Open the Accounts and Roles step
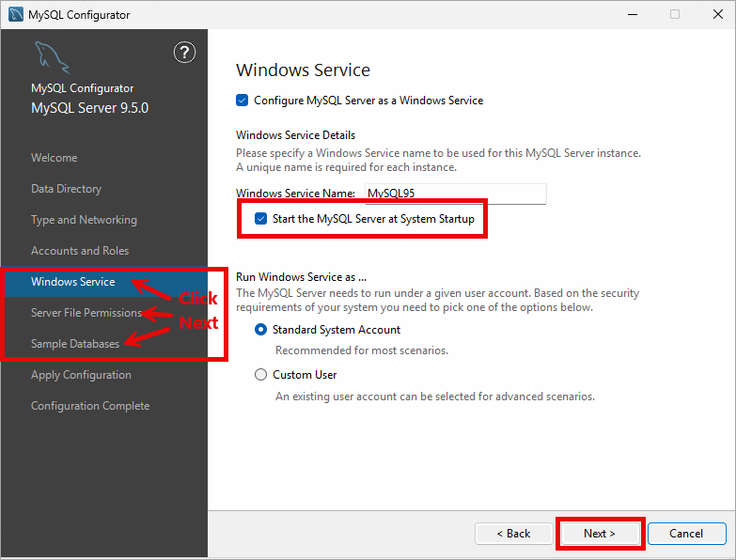The height and width of the screenshot is (560, 736). [x=80, y=251]
